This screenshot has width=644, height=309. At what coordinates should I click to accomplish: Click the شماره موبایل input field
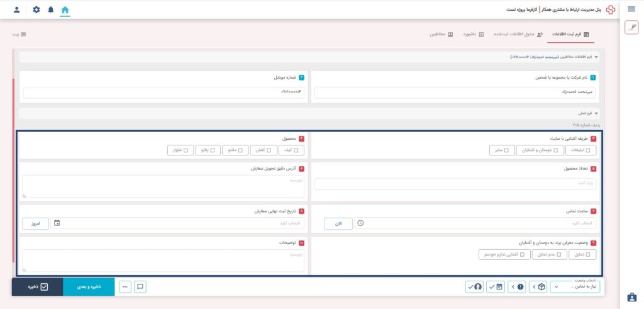[164, 93]
